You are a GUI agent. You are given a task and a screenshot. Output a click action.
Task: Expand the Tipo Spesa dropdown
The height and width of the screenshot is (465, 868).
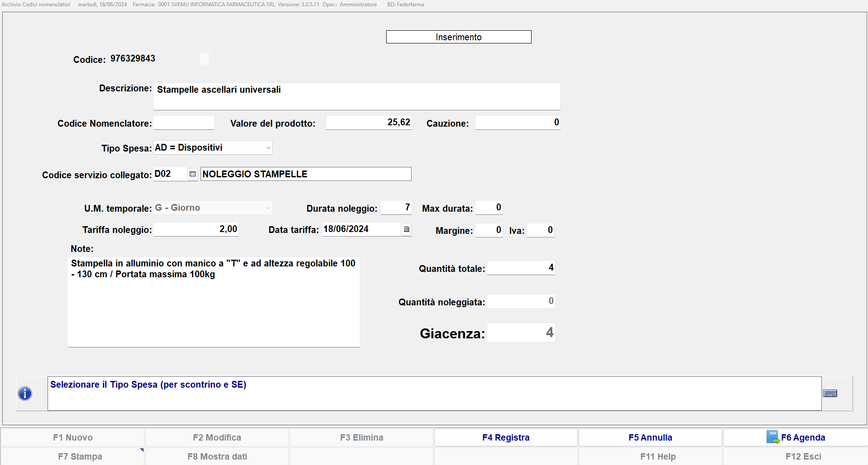[x=268, y=148]
